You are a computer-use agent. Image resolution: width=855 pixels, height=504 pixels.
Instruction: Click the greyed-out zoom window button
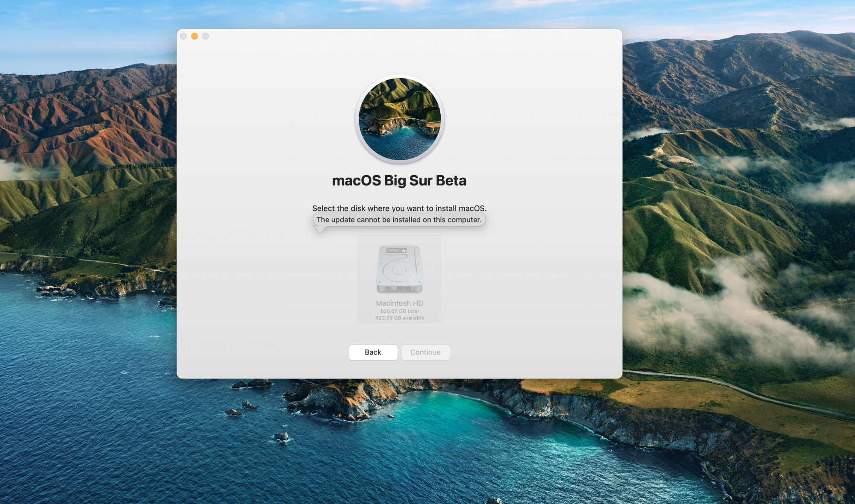(x=206, y=36)
